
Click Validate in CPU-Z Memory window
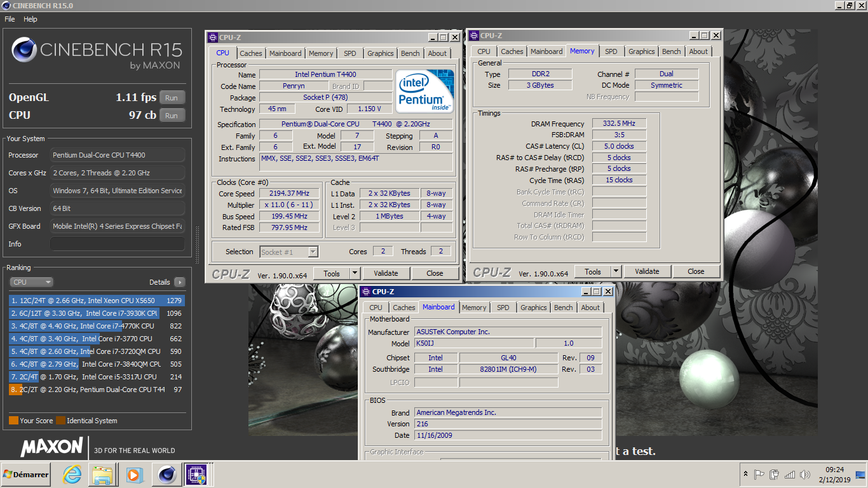(x=647, y=271)
